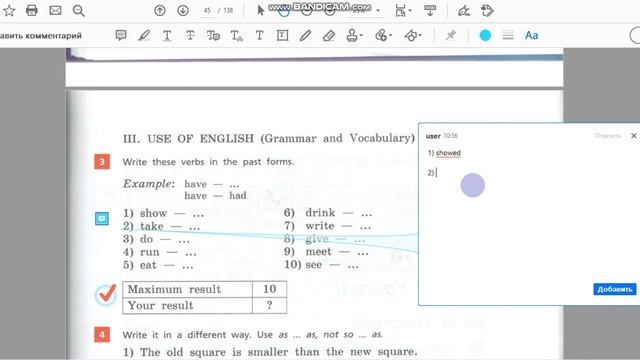Click the tag icon in top toolbar

487,11
